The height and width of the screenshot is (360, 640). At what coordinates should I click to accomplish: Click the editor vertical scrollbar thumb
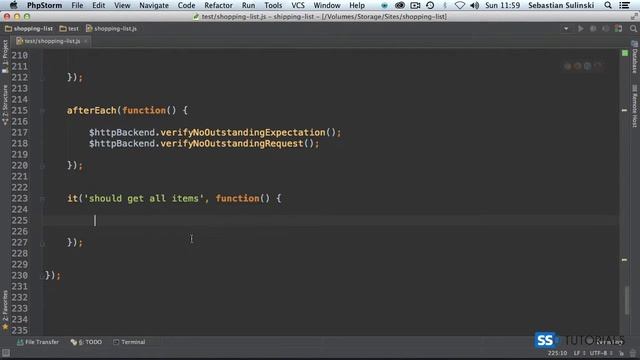click(x=627, y=301)
